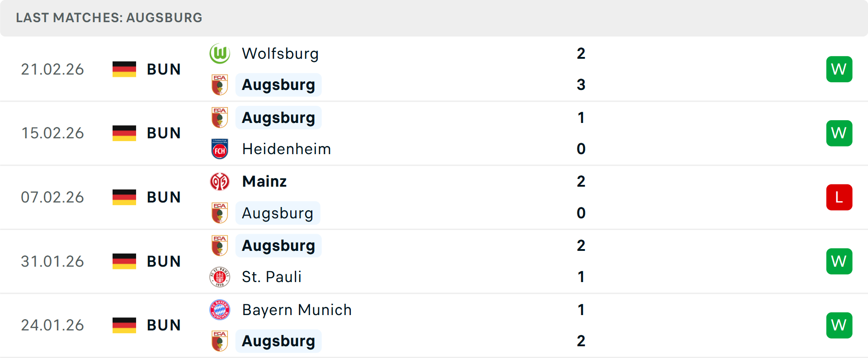Select the red L badge on the Mainz row
868x358 pixels.
tap(839, 197)
